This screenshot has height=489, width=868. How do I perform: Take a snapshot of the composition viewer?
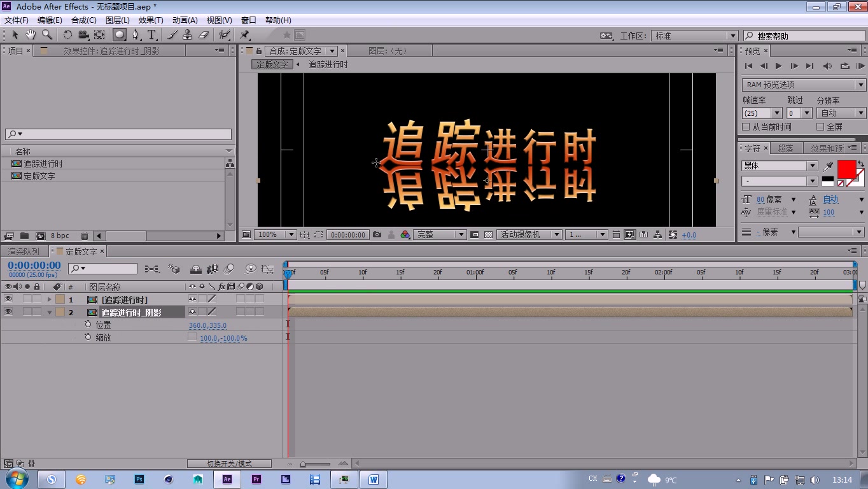377,234
